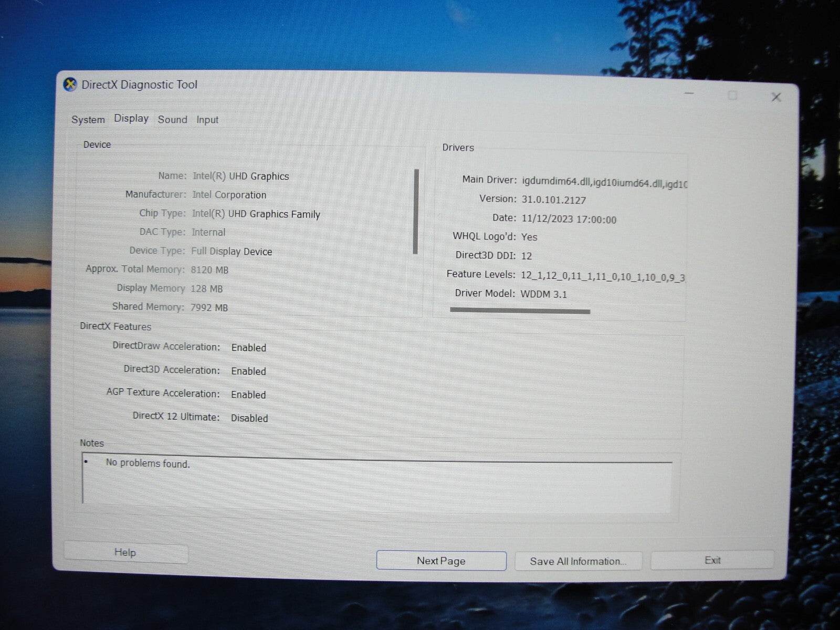
Task: Click the DirectX Diagnostic Tool icon
Action: (70, 83)
